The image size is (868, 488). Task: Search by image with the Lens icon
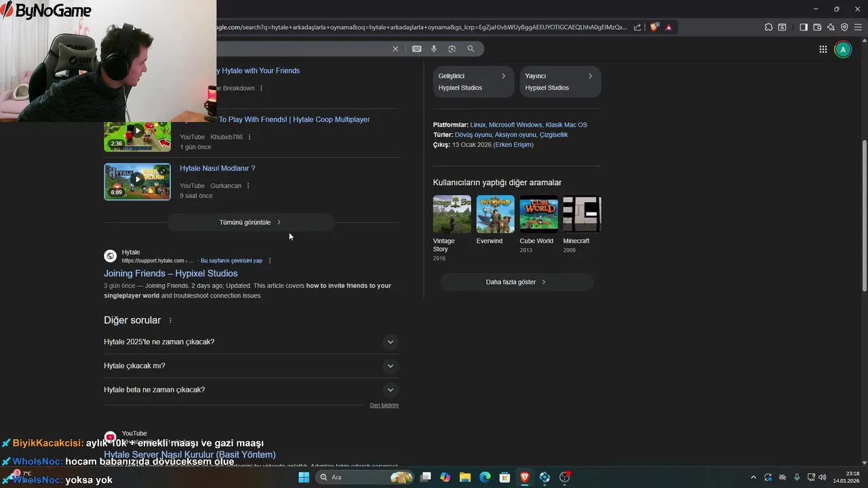[x=452, y=49]
